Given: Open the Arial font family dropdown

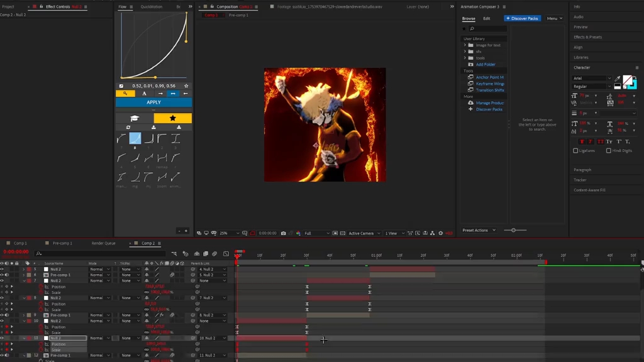Looking at the screenshot, I should [591, 78].
